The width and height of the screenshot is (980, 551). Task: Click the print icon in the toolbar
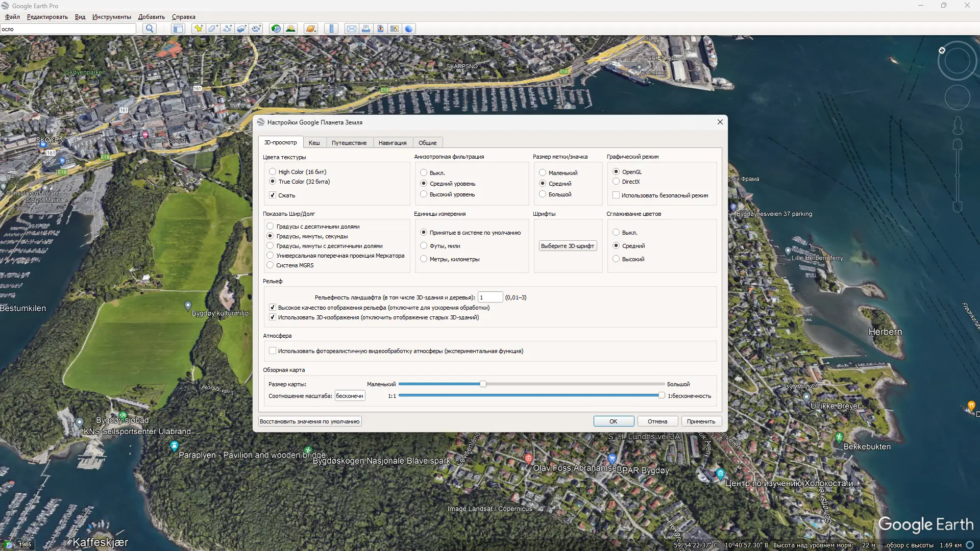coord(366,29)
